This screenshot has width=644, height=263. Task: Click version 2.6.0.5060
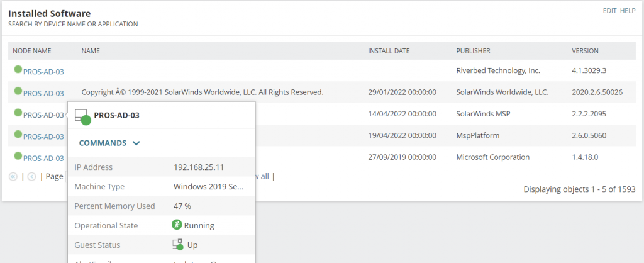(589, 136)
